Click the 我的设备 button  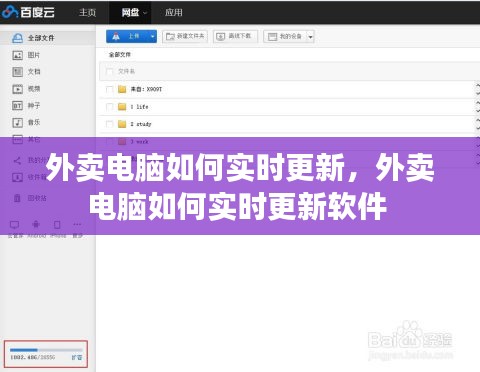click(x=285, y=36)
